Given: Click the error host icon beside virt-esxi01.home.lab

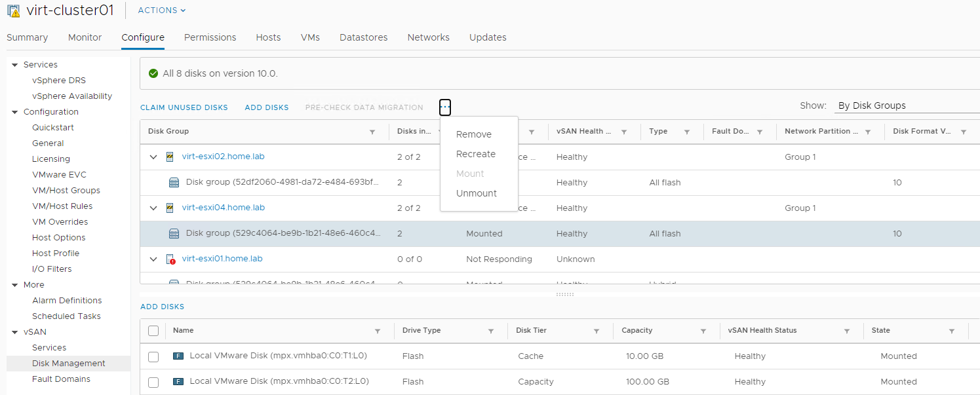Looking at the screenshot, I should [x=170, y=259].
